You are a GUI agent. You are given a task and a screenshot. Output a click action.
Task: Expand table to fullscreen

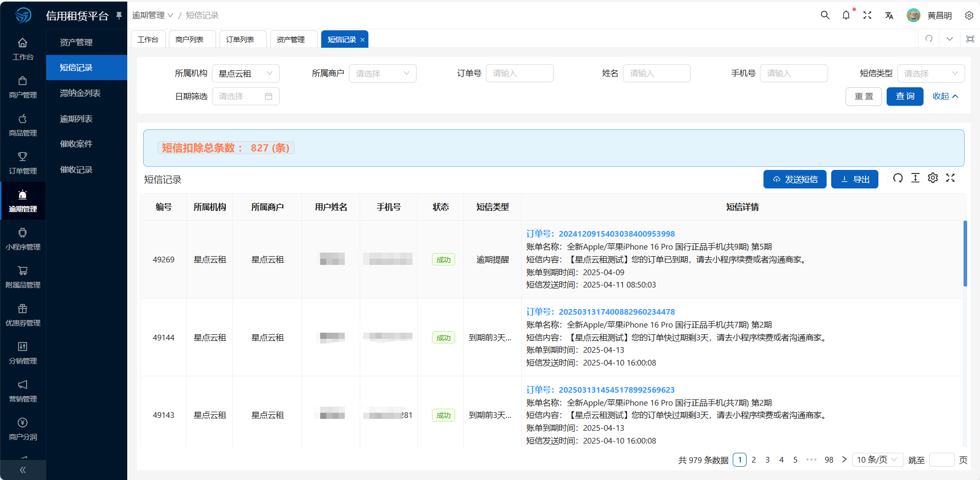950,178
